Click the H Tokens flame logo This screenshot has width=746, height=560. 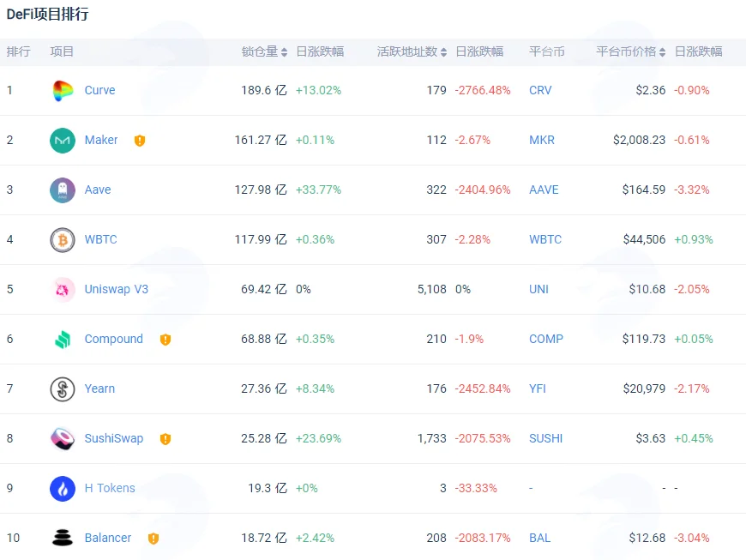[x=63, y=488]
